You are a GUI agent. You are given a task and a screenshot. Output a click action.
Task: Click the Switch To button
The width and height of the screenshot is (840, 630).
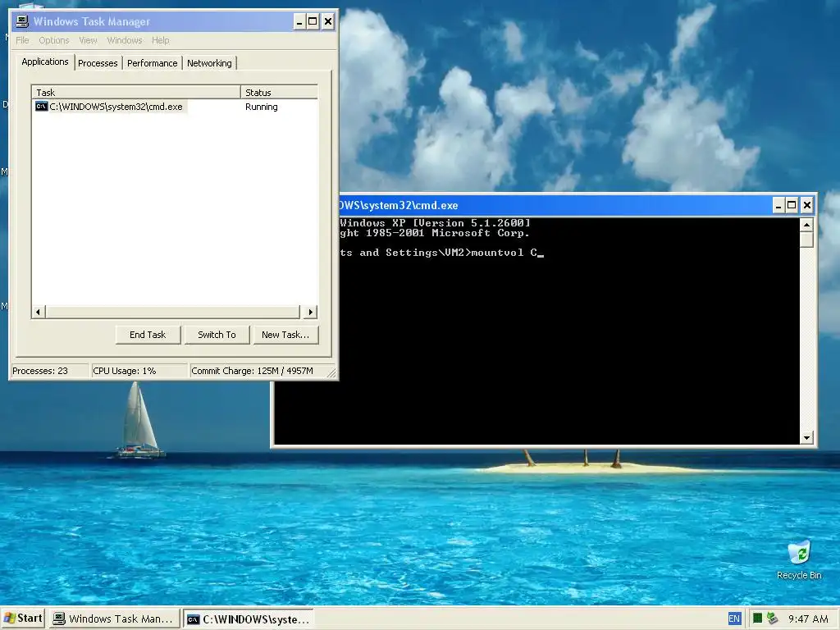point(217,335)
